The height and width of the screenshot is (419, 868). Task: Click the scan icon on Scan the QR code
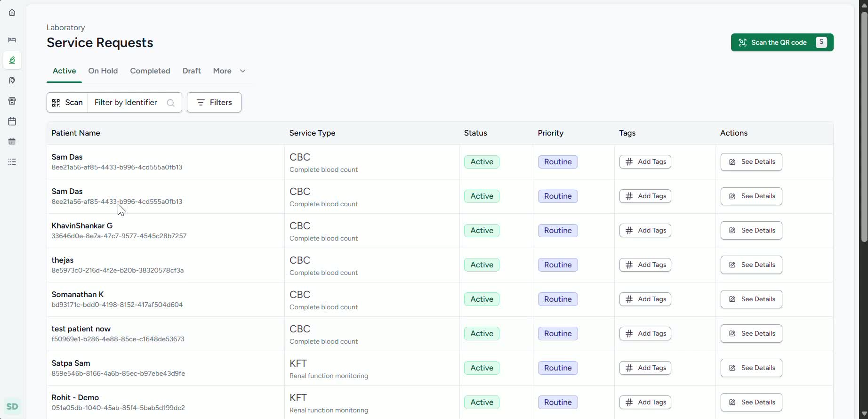click(742, 42)
